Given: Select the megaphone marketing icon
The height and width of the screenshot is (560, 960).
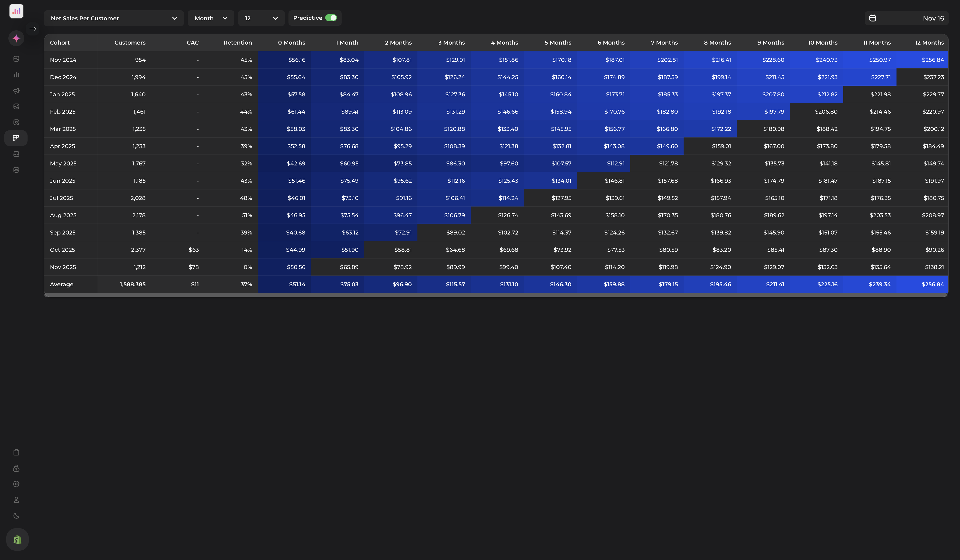Looking at the screenshot, I should point(16,91).
